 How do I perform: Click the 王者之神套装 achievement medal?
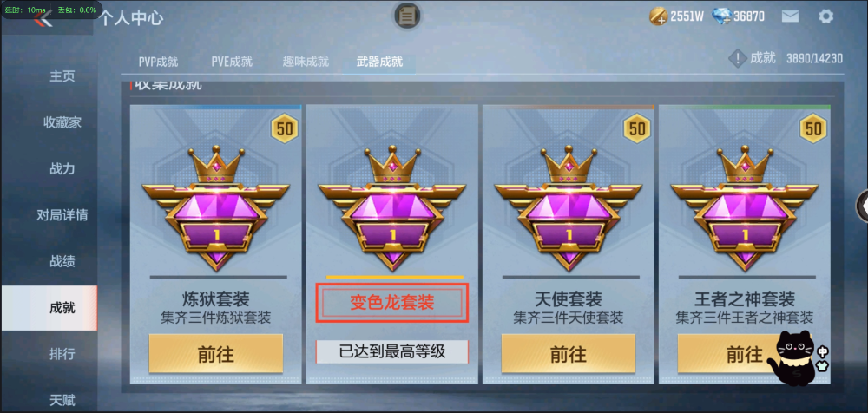click(745, 207)
